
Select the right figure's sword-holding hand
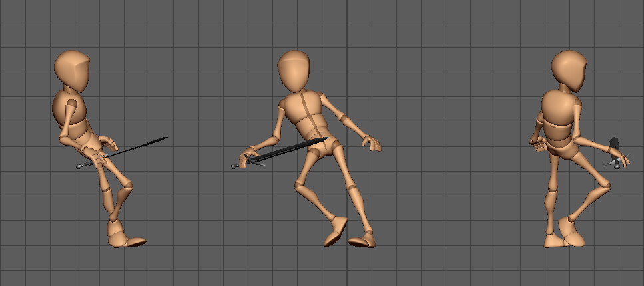coord(619,159)
